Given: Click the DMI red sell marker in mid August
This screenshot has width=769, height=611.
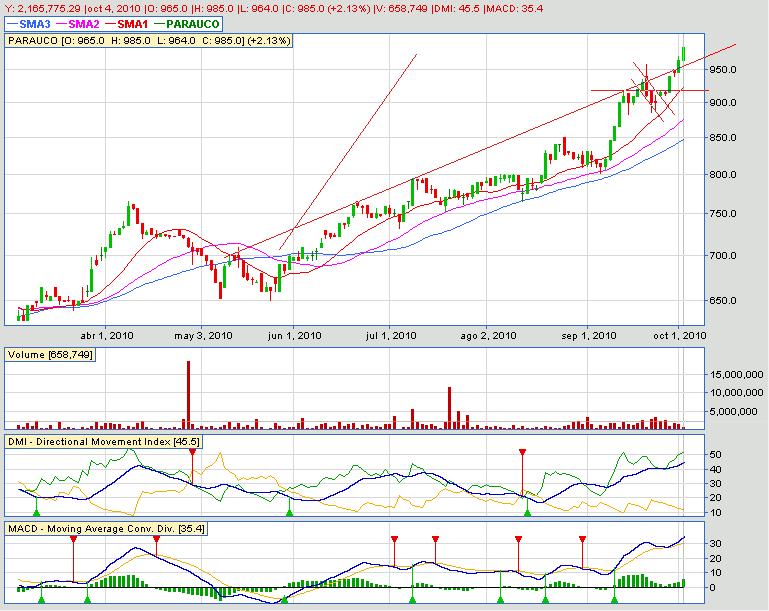Looking at the screenshot, I should tap(522, 452).
